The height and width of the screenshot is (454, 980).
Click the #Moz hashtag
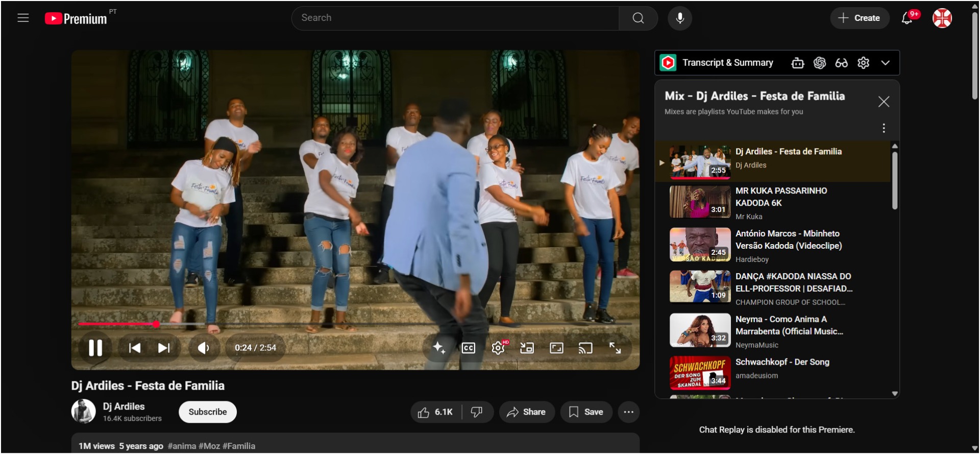pyautogui.click(x=209, y=446)
